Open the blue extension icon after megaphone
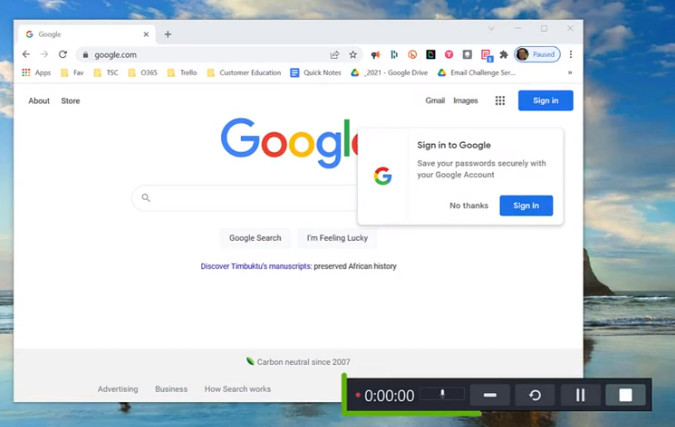Screen dimensions: 675x427 tap(394, 55)
